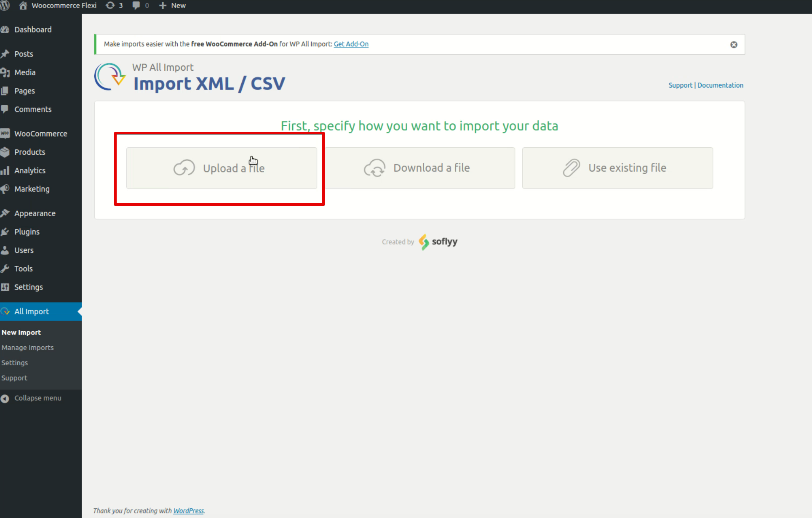Open the Documentation link
The width and height of the screenshot is (812, 518).
(720, 85)
